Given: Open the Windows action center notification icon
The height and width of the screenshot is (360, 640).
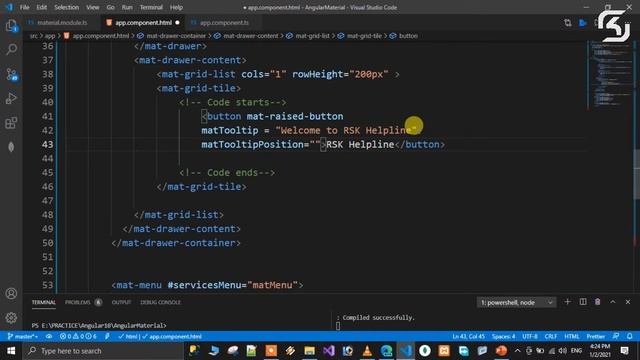Looking at the screenshot, I should 624,351.
